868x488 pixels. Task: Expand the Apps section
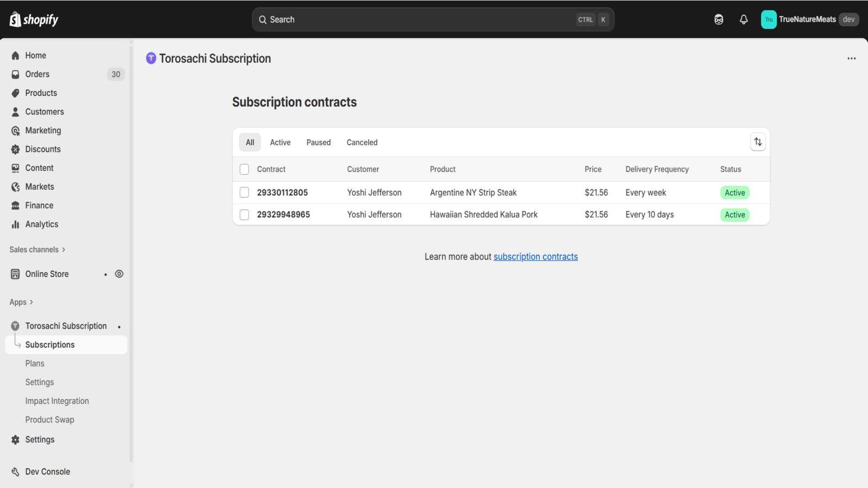tap(21, 302)
